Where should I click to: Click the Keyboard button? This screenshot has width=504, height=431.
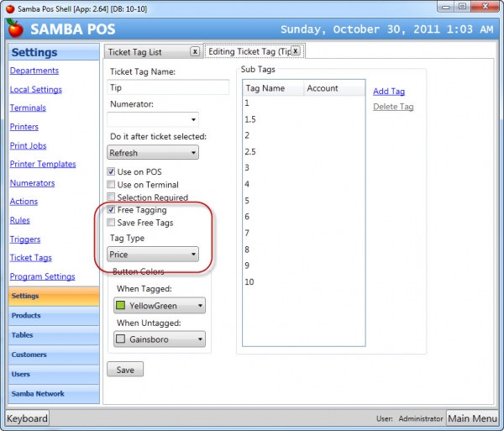pyautogui.click(x=28, y=418)
